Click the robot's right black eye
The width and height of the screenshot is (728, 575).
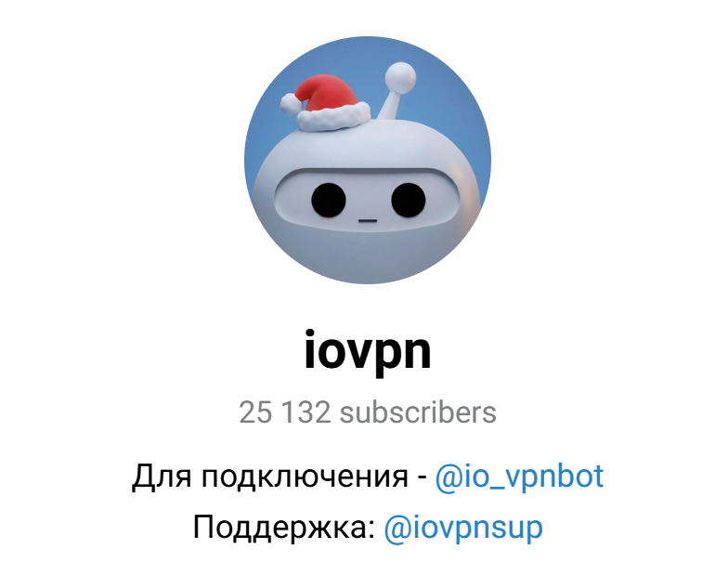coord(409,201)
